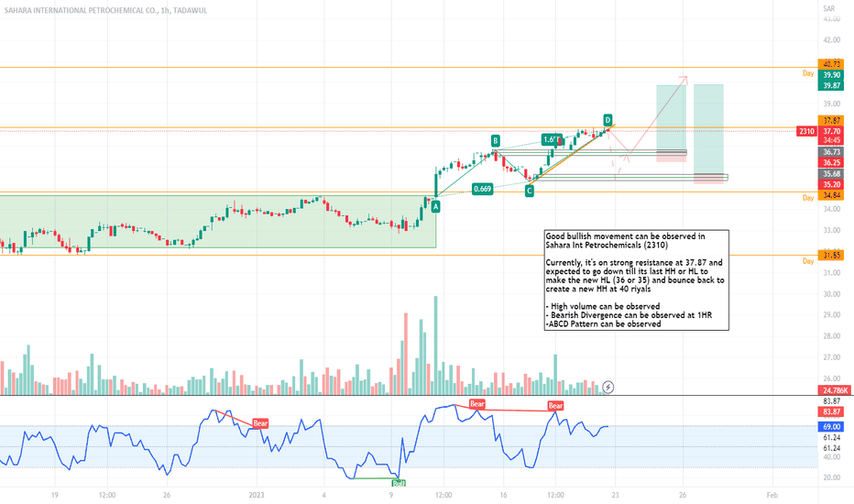
Task: Click the Bear label below the late-December RSI peak
Action: click(260, 423)
